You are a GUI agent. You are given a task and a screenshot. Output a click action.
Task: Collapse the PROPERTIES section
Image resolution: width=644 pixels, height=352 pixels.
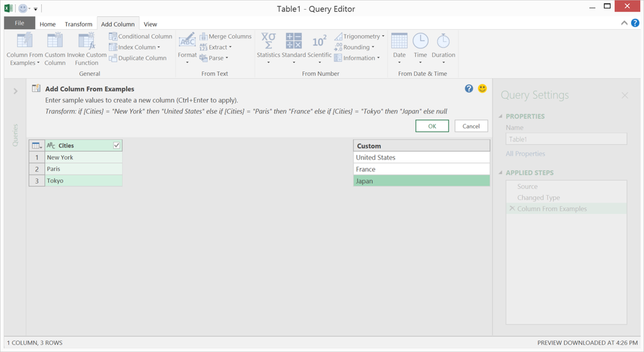click(x=500, y=116)
